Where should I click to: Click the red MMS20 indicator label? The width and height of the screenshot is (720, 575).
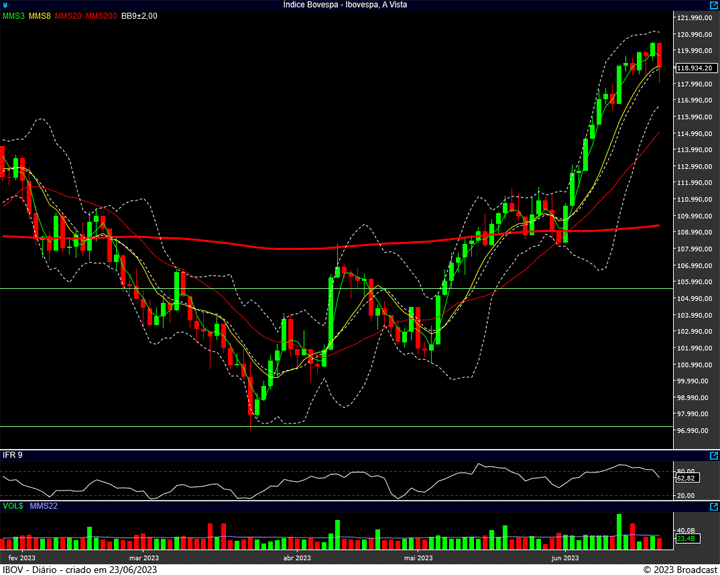pos(68,16)
